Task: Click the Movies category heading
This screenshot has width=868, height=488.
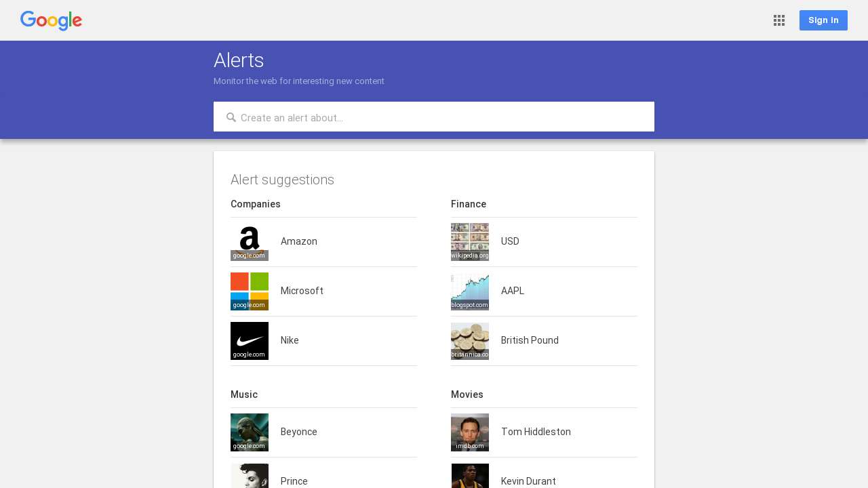Action: [467, 394]
